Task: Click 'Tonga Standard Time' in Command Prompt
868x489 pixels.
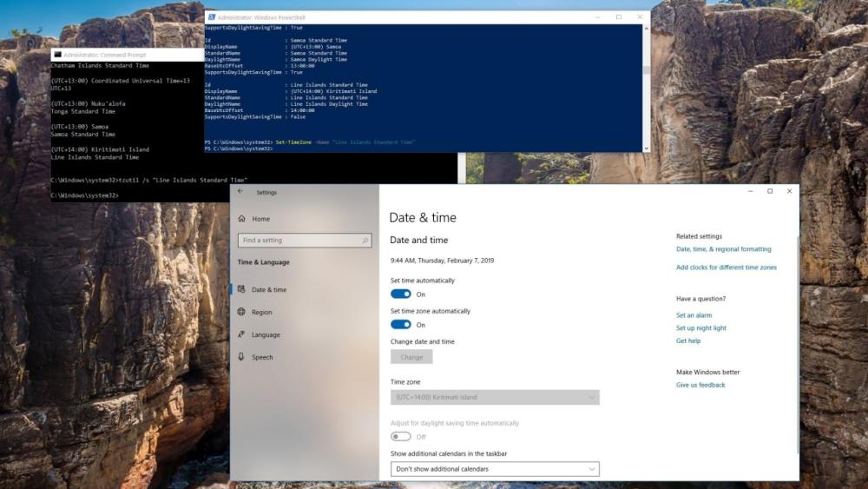Action: [x=83, y=111]
